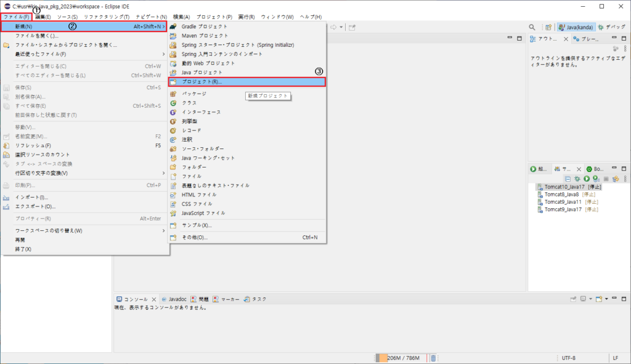Image resolution: width=631 pixels, height=364 pixels.
Task: Select the Tomcat10_Java17 server entry
Action: click(x=569, y=187)
